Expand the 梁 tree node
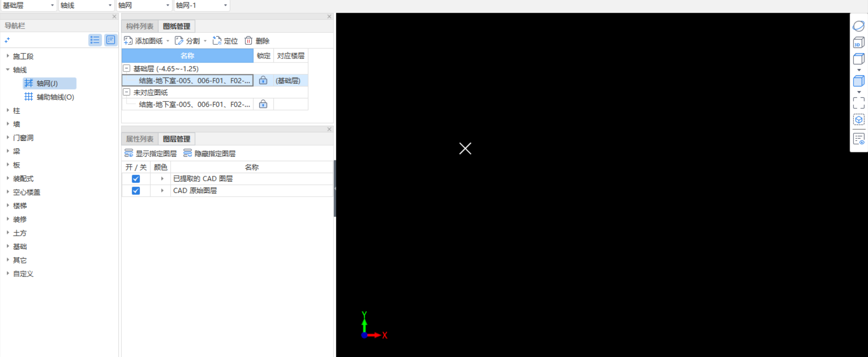Image resolution: width=868 pixels, height=357 pixels. click(8, 151)
